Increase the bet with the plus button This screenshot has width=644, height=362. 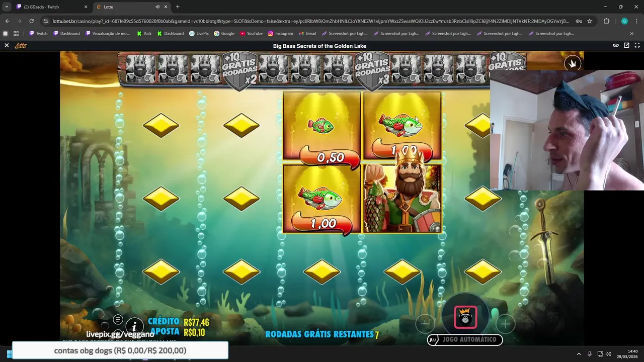pos(505,324)
